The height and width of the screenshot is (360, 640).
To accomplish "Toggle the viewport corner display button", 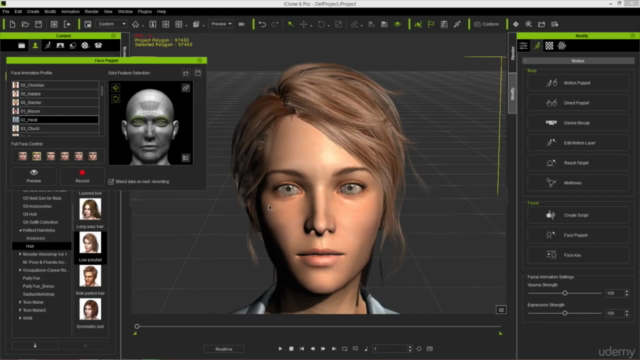I will 501,310.
